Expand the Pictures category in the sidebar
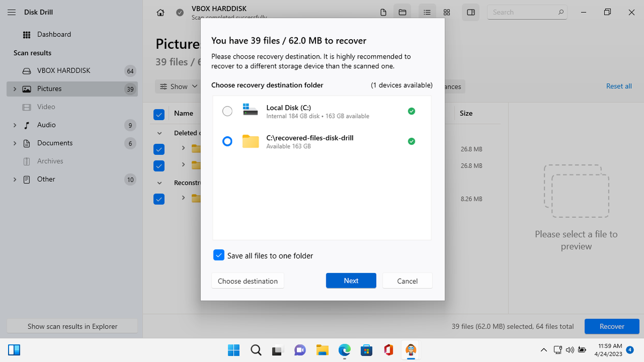 [14, 89]
